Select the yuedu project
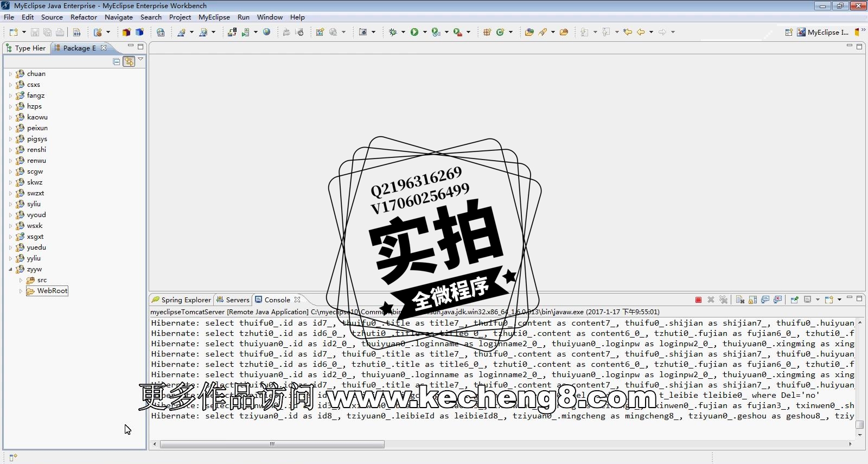The image size is (868, 464). 36,247
